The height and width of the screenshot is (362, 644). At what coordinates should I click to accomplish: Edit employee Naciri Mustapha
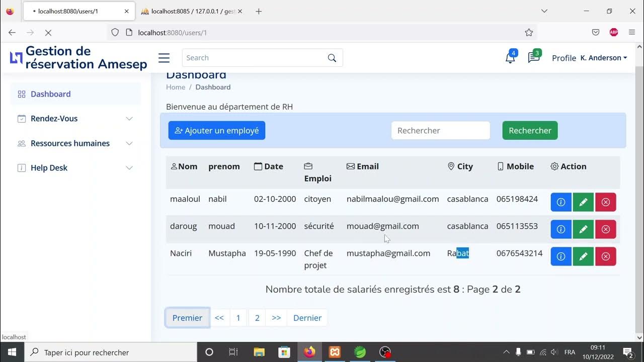[x=583, y=256]
